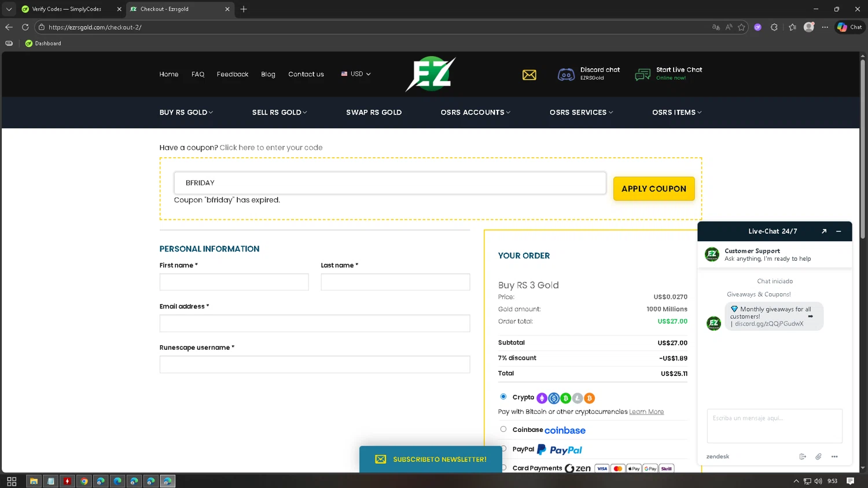Minimize the Live-Chat 24/7 widget
The image size is (868, 488).
(838, 231)
